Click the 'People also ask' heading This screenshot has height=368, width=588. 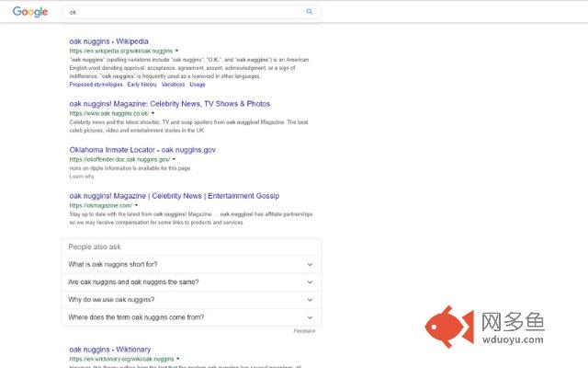point(95,247)
